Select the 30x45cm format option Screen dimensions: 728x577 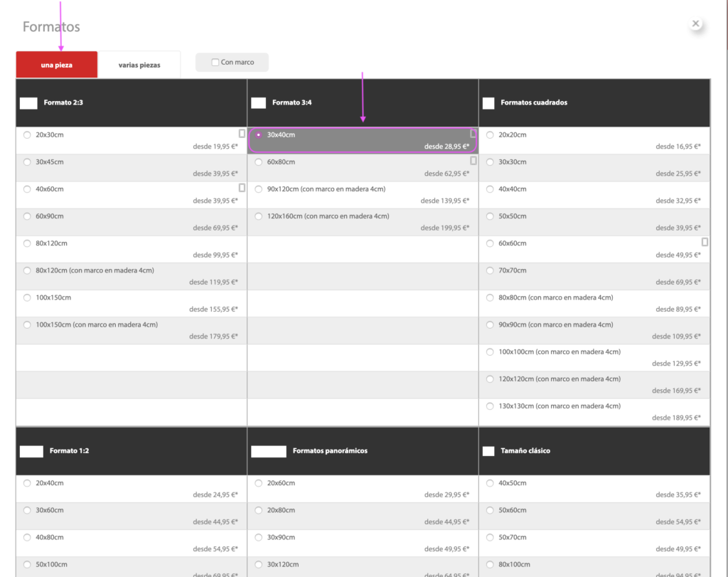pyautogui.click(x=132, y=168)
